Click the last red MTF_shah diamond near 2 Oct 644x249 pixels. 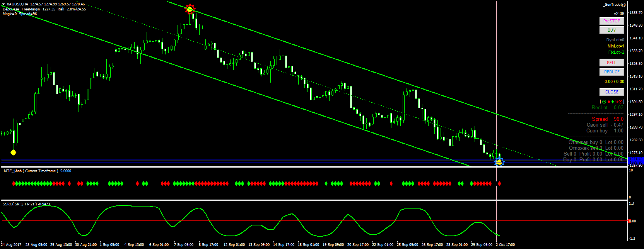click(499, 184)
